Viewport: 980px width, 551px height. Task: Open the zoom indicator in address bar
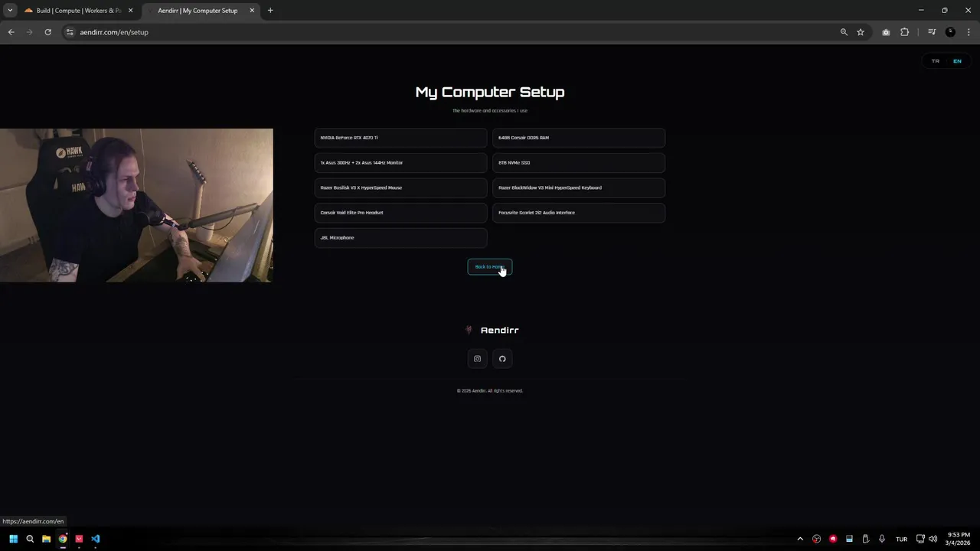pos(844,32)
